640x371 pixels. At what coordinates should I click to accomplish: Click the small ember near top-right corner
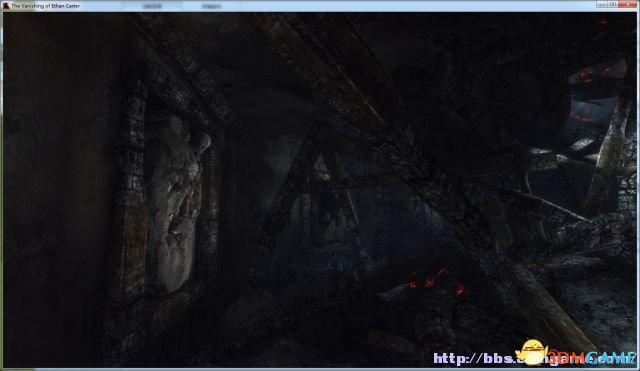point(603,22)
